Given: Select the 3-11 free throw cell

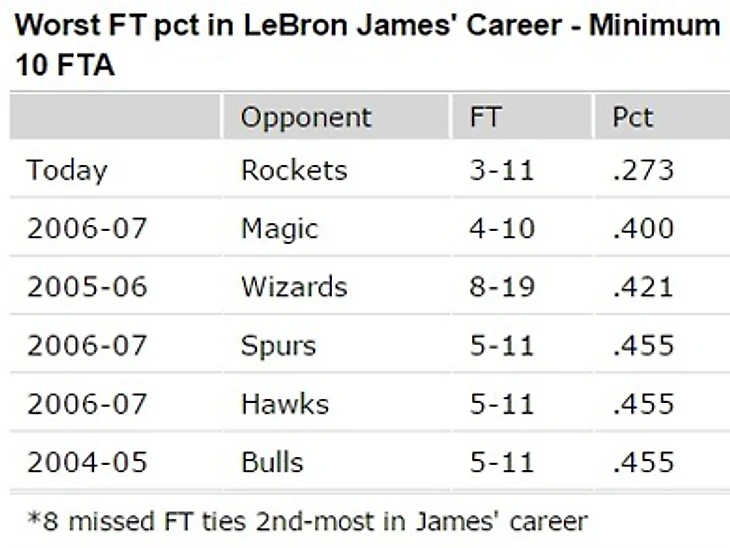Looking at the screenshot, I should tap(502, 170).
